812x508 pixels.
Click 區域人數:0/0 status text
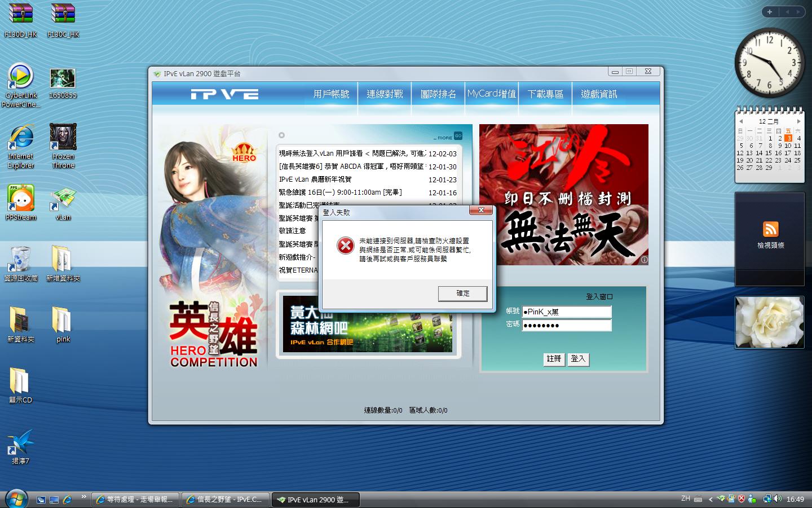click(429, 410)
